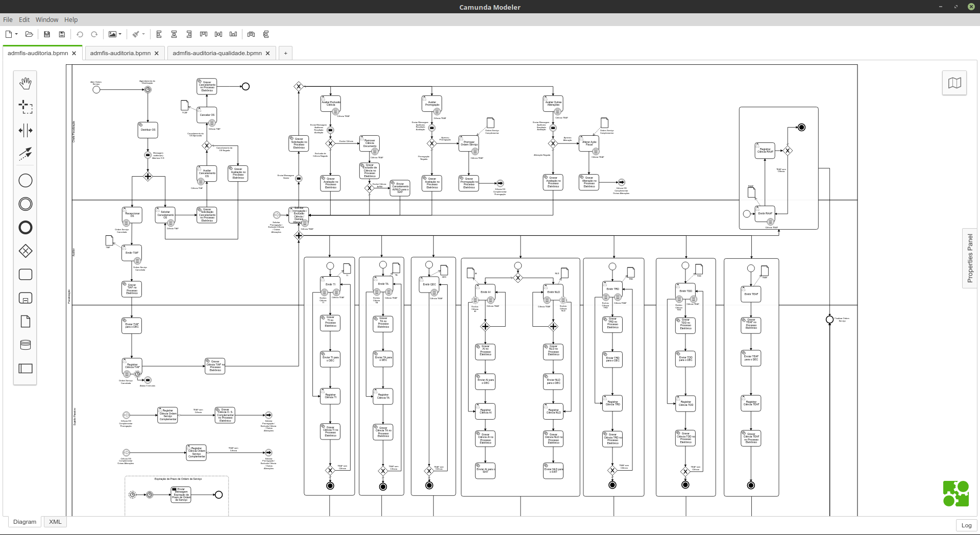Image resolution: width=980 pixels, height=535 pixels.
Task: Open the Window menu
Action: [47, 19]
